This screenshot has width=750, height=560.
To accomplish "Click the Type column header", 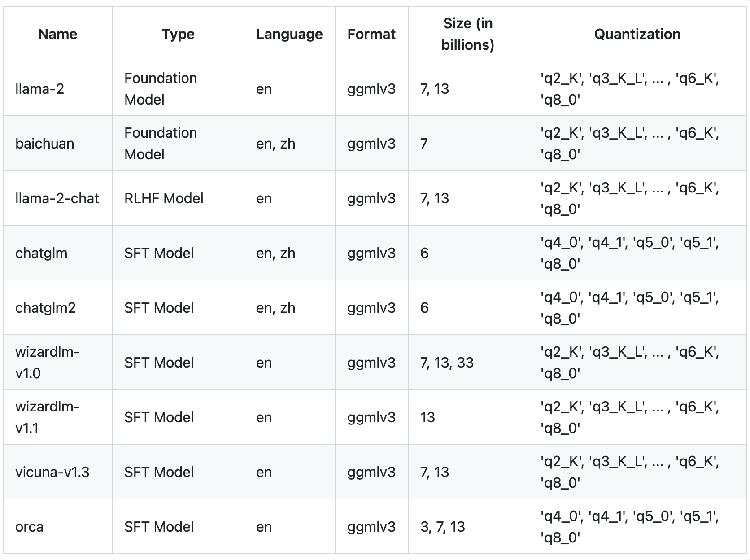I will (x=178, y=34).
